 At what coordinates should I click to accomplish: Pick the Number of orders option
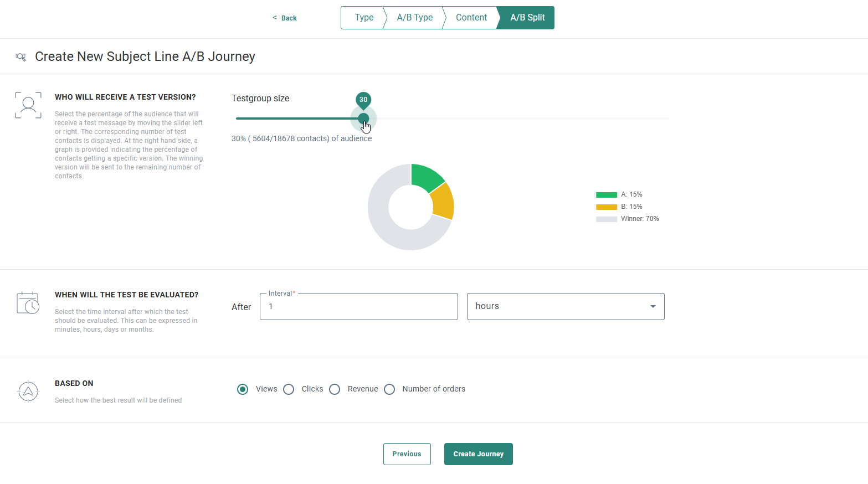pyautogui.click(x=389, y=389)
